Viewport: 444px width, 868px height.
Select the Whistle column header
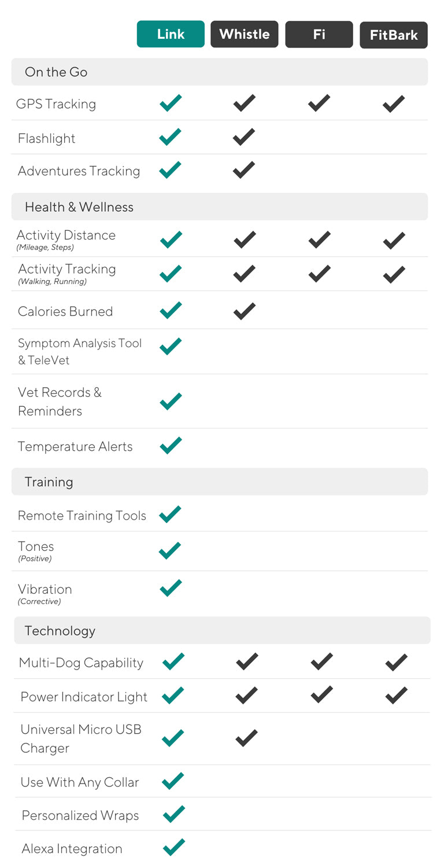click(x=244, y=34)
